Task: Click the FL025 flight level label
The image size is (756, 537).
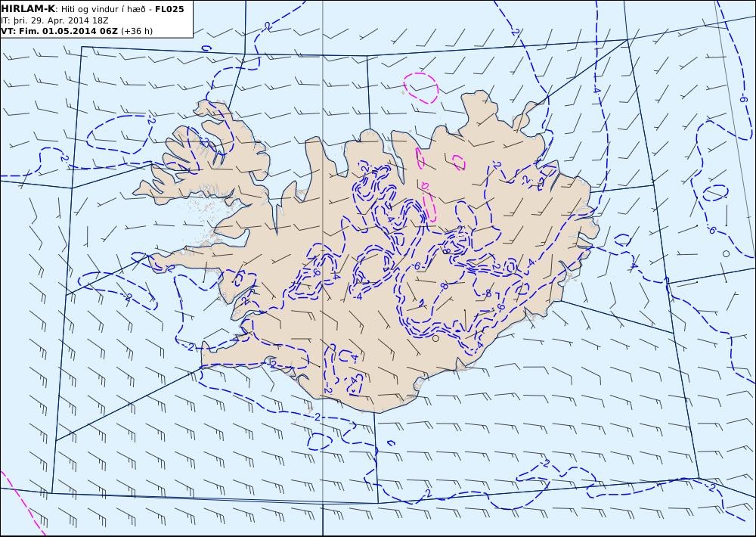Action: [169, 9]
